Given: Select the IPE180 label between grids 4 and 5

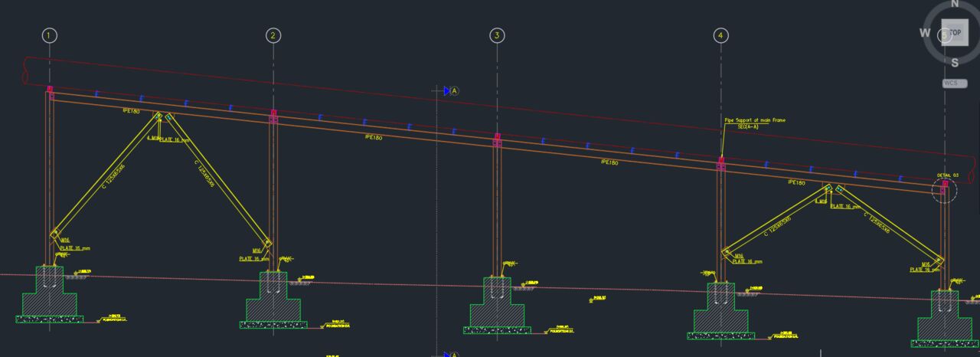Looking at the screenshot, I should tap(796, 182).
